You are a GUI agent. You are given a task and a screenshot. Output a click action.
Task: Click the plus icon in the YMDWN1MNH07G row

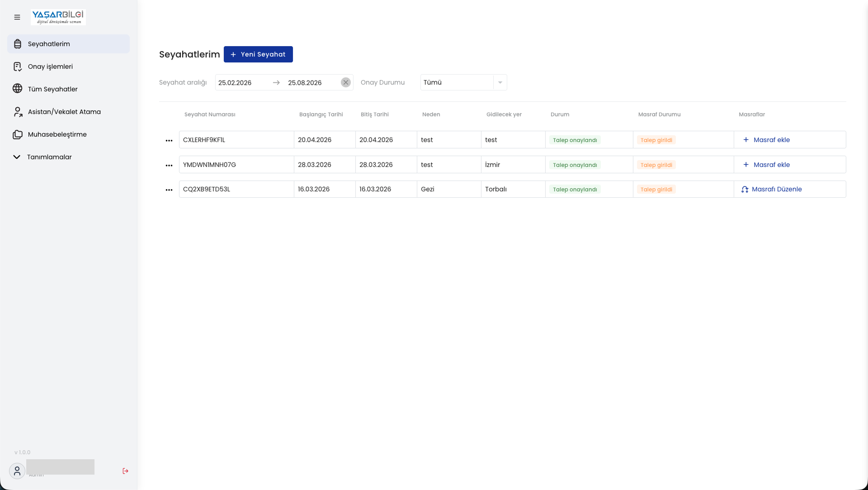click(746, 165)
